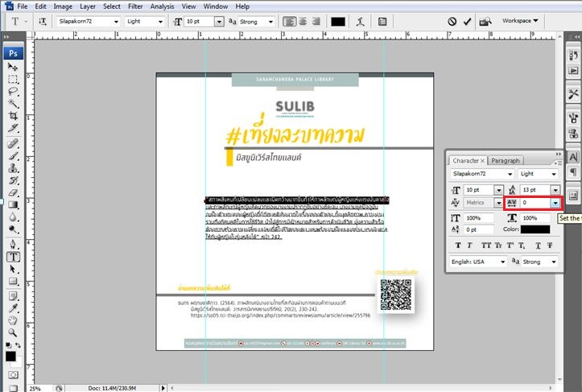This screenshot has height=392, width=582.
Task: Open the File menu
Action: [x=23, y=6]
